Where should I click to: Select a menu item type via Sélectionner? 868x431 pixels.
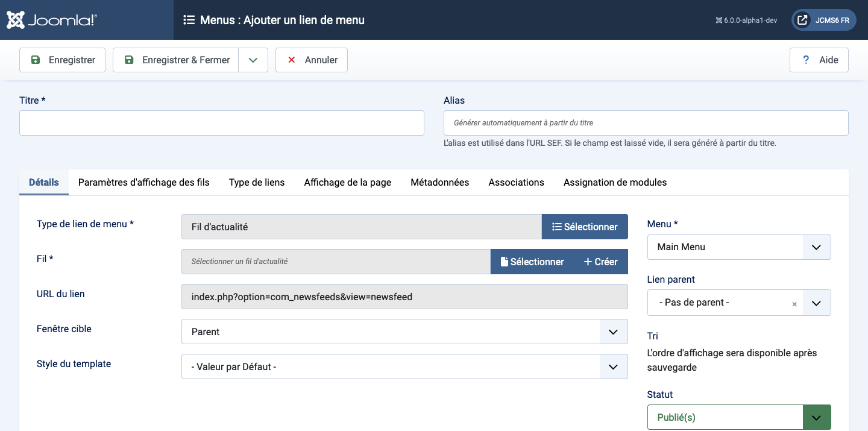[585, 227]
